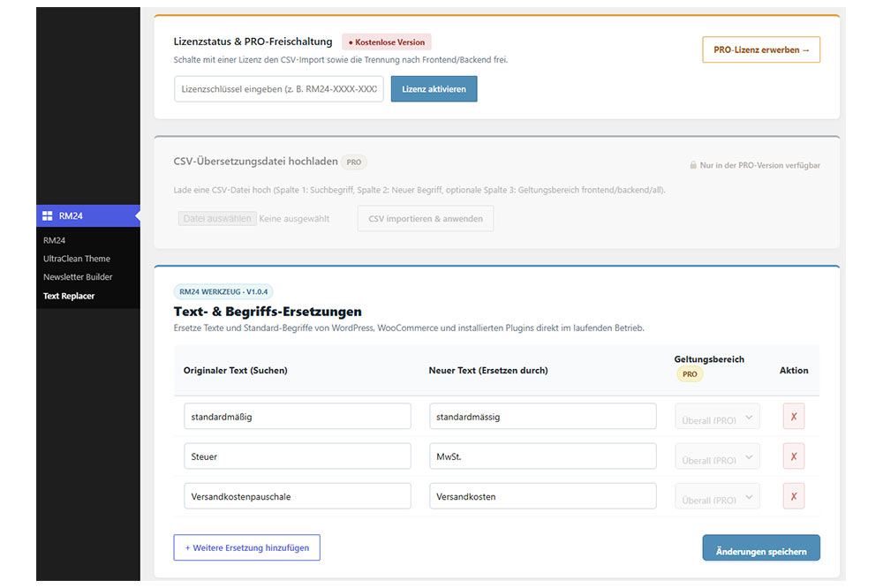This screenshot has height=588, width=883.
Task: Click the Text- & Begriffs-Ersetzungen heading
Action: click(x=268, y=312)
